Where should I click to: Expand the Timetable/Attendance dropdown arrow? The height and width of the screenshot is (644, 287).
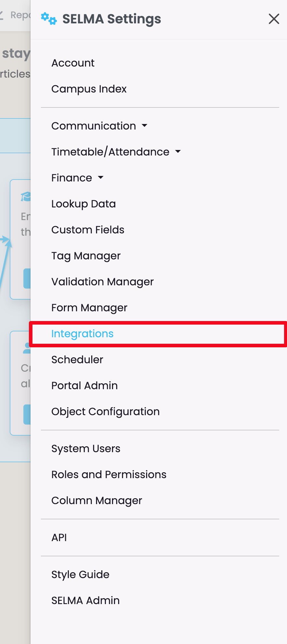tap(178, 152)
